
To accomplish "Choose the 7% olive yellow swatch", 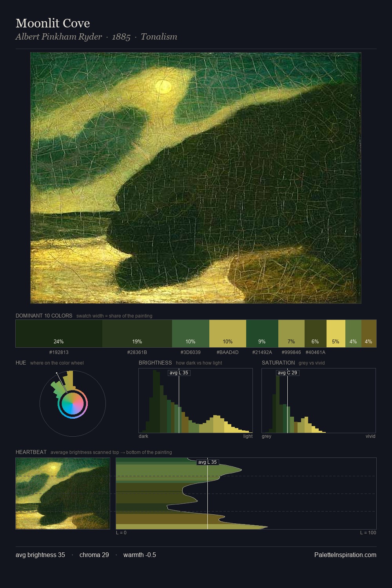I will 291,334.
